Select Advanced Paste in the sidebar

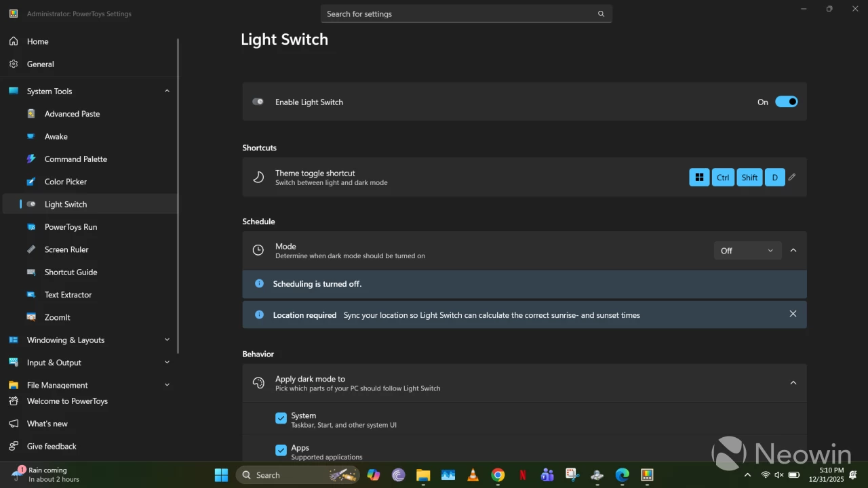[x=90, y=114]
